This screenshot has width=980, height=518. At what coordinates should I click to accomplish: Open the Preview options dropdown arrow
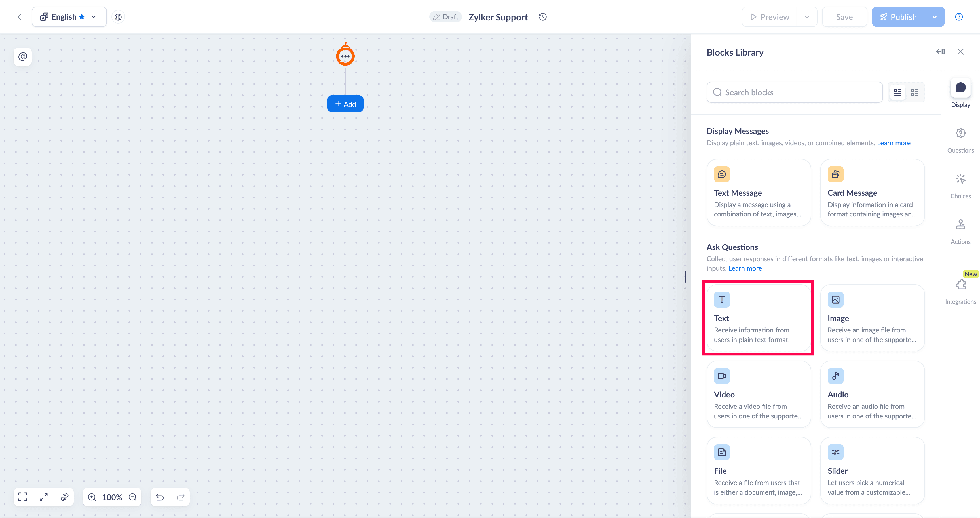click(x=806, y=17)
